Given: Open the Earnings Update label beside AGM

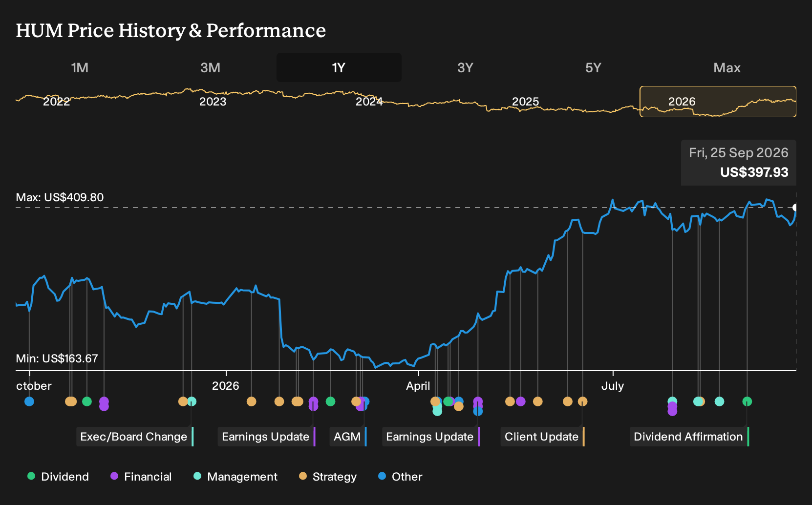Looking at the screenshot, I should tap(267, 437).
